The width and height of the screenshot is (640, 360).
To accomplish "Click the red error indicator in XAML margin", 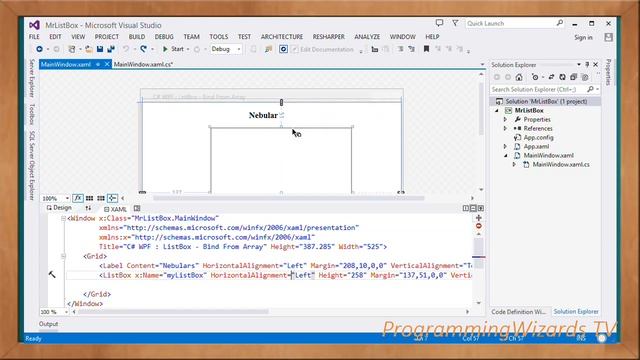I will click(478, 226).
